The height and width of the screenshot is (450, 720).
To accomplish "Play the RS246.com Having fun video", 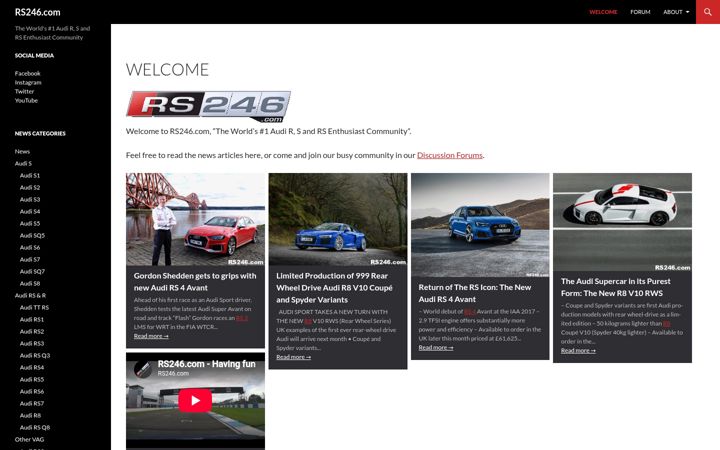I will coord(195,400).
